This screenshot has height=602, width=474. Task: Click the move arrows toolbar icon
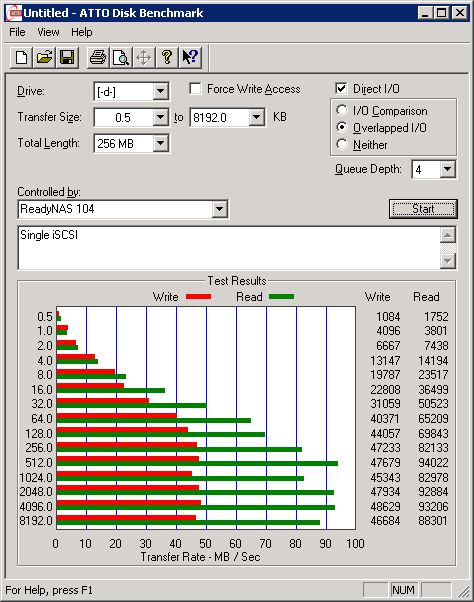click(x=144, y=58)
